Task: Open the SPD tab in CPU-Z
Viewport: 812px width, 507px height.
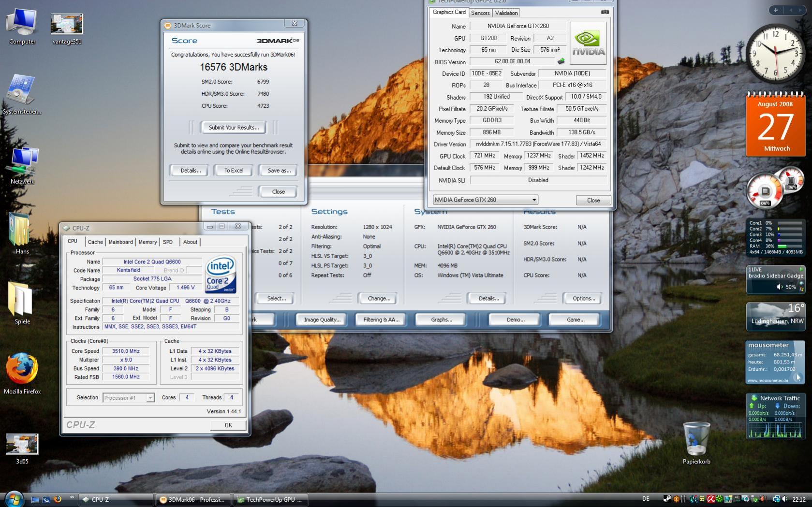Action: point(168,242)
